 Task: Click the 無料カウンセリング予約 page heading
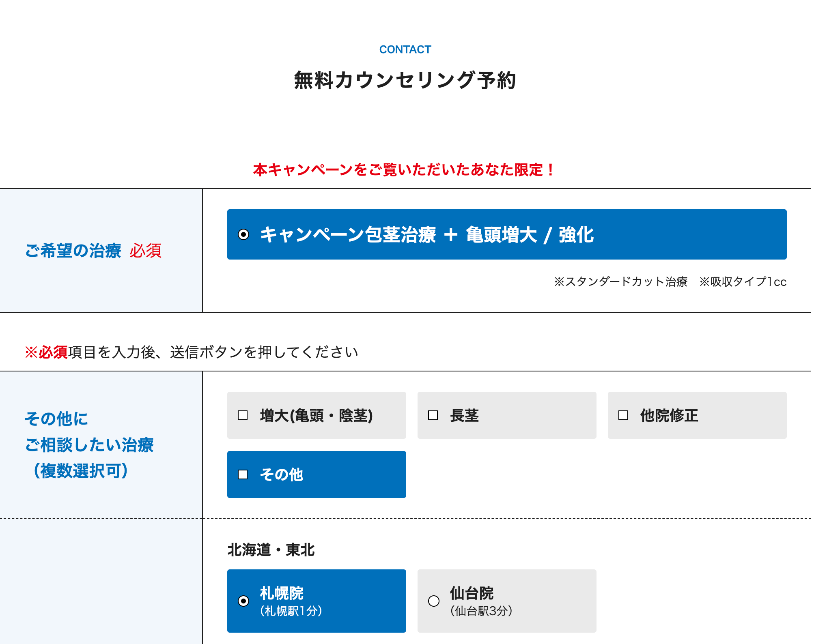[406, 80]
